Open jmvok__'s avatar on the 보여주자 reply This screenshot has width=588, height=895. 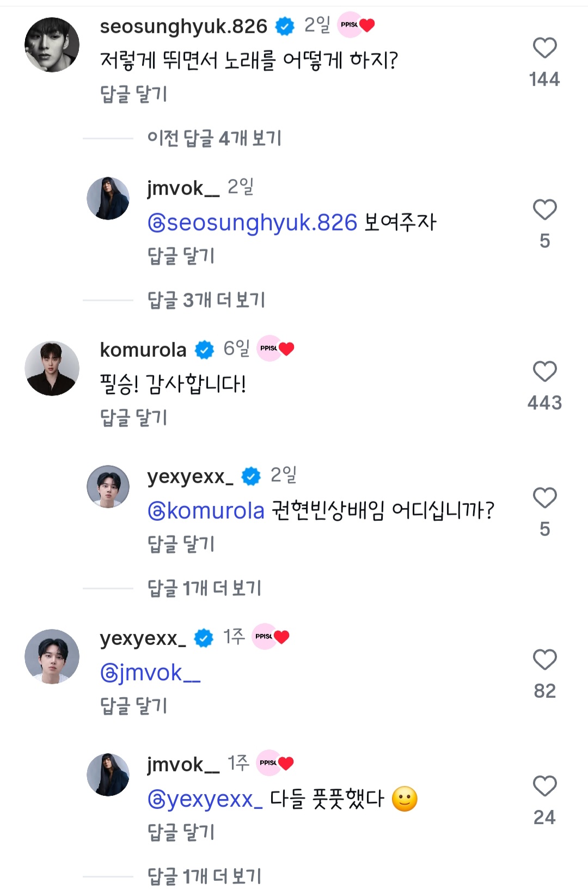(x=108, y=199)
